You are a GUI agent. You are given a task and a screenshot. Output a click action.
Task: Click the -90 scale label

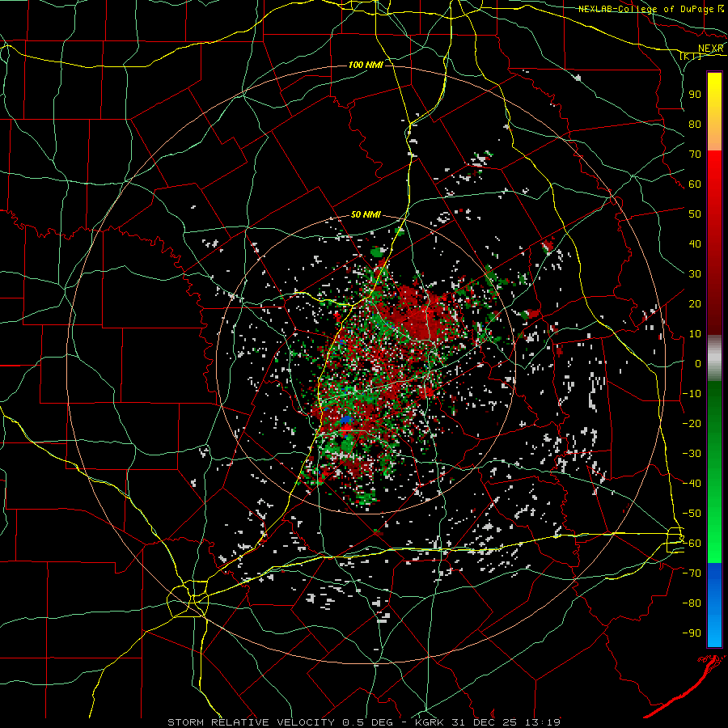point(692,633)
